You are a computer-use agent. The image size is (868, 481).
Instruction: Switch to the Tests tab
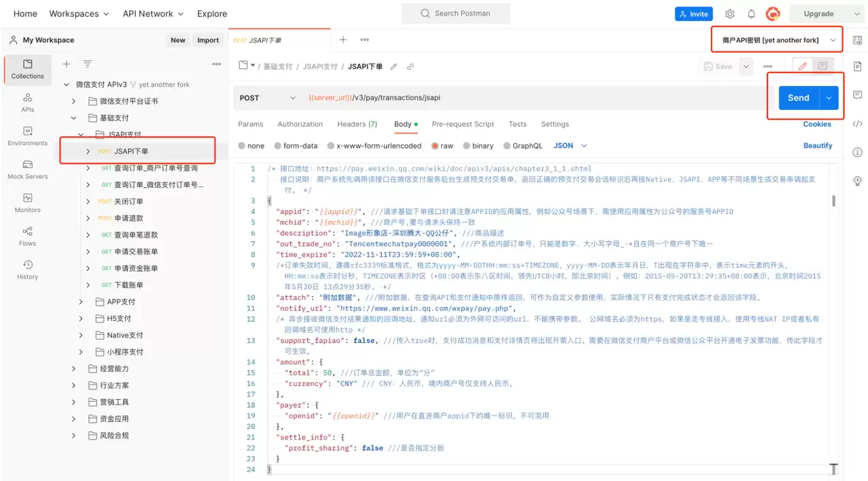pos(517,124)
